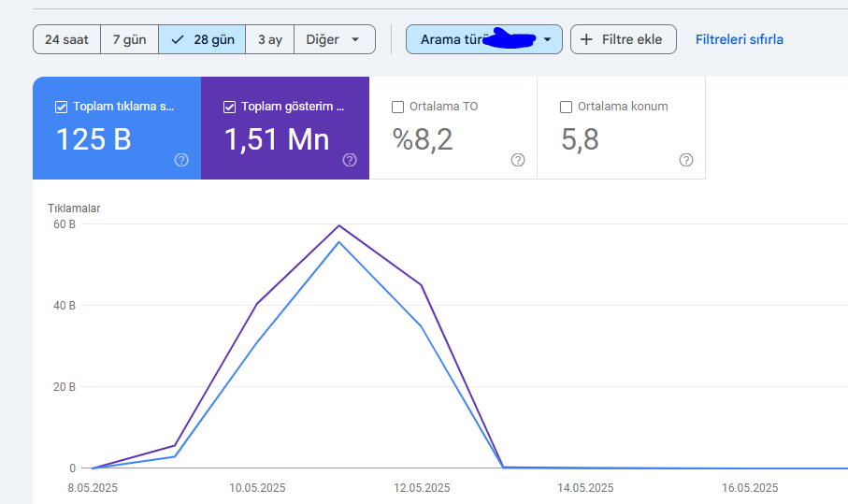Open the Arama türü filter dropdown arrow
The width and height of the screenshot is (848, 504).
[x=547, y=39]
